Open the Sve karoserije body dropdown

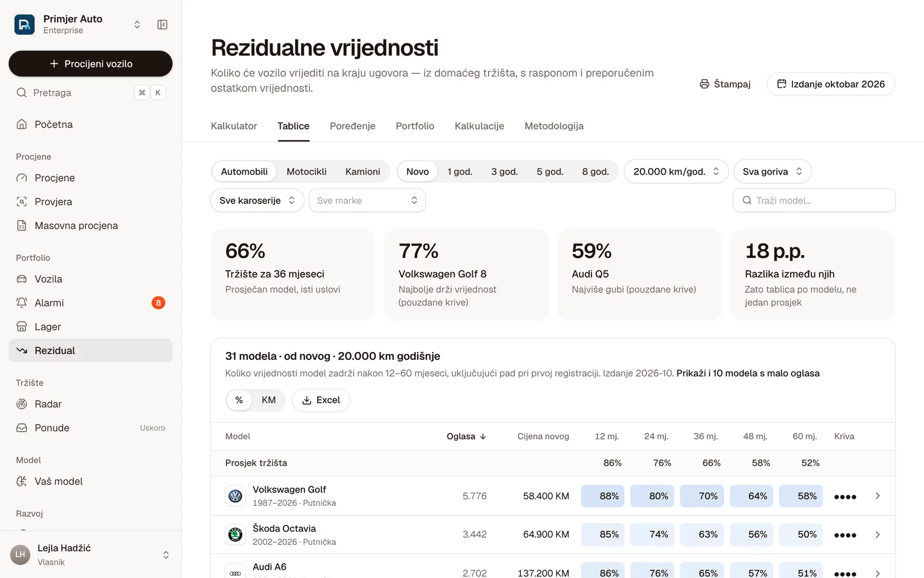tap(258, 201)
